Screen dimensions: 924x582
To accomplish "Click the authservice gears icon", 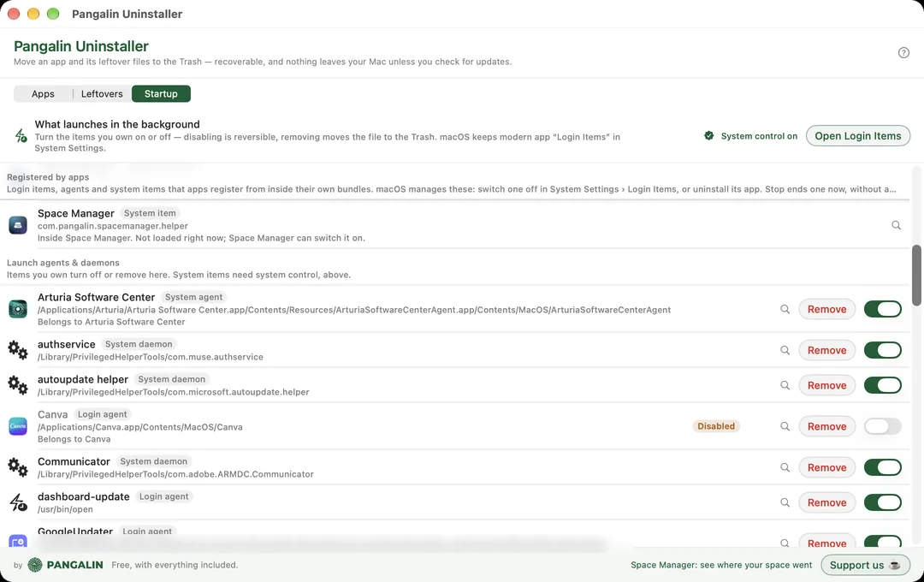I will coord(18,350).
